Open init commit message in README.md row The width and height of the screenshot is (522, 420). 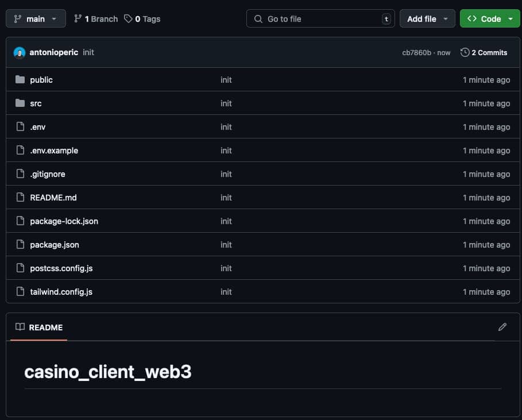226,198
